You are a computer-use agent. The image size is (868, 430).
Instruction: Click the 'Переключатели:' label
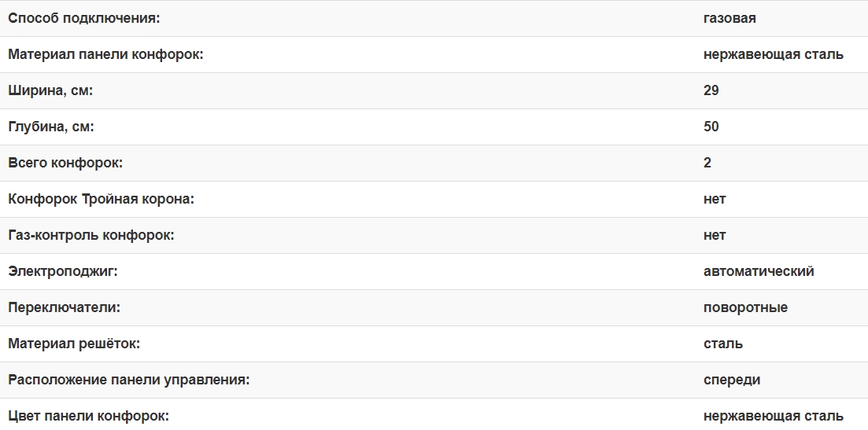pyautogui.click(x=64, y=307)
